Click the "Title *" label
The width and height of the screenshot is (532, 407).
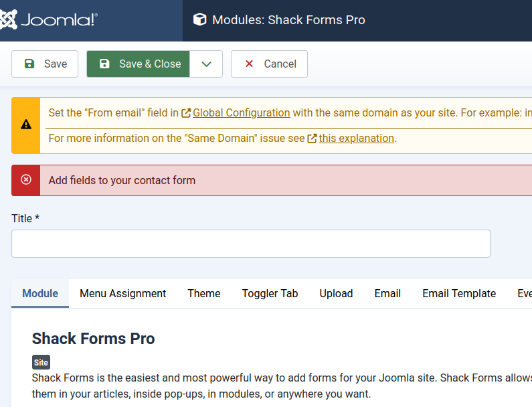pyautogui.click(x=25, y=218)
